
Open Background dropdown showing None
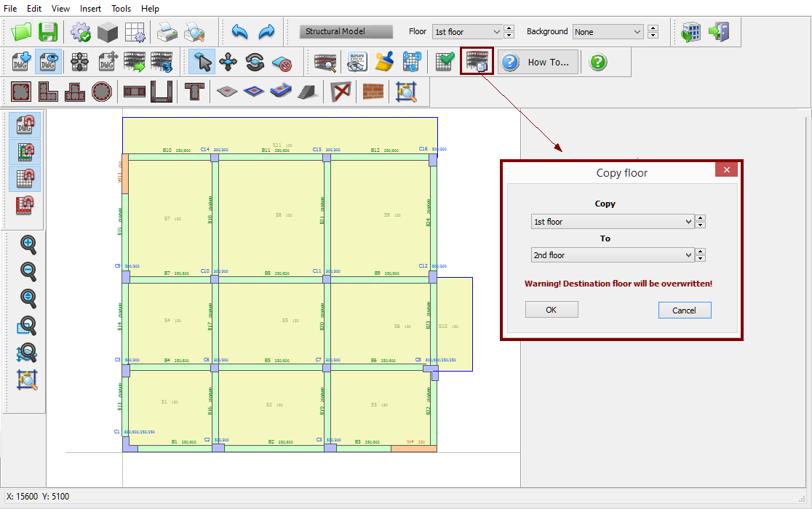pos(608,31)
